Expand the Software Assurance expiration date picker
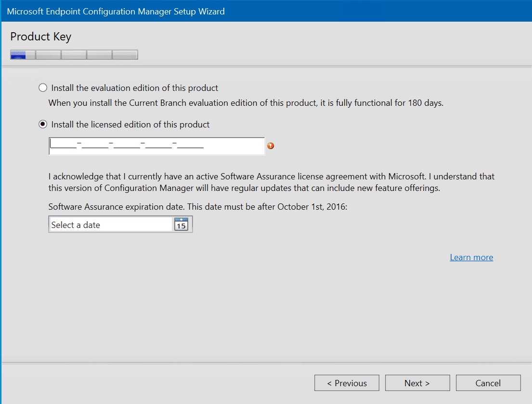The image size is (532, 404). [x=182, y=224]
